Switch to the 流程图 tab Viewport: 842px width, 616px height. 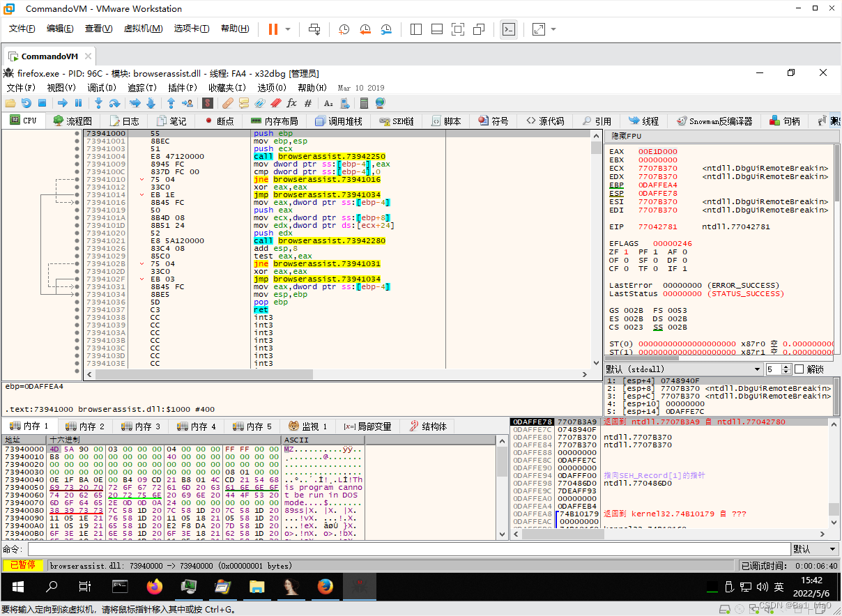click(x=72, y=121)
